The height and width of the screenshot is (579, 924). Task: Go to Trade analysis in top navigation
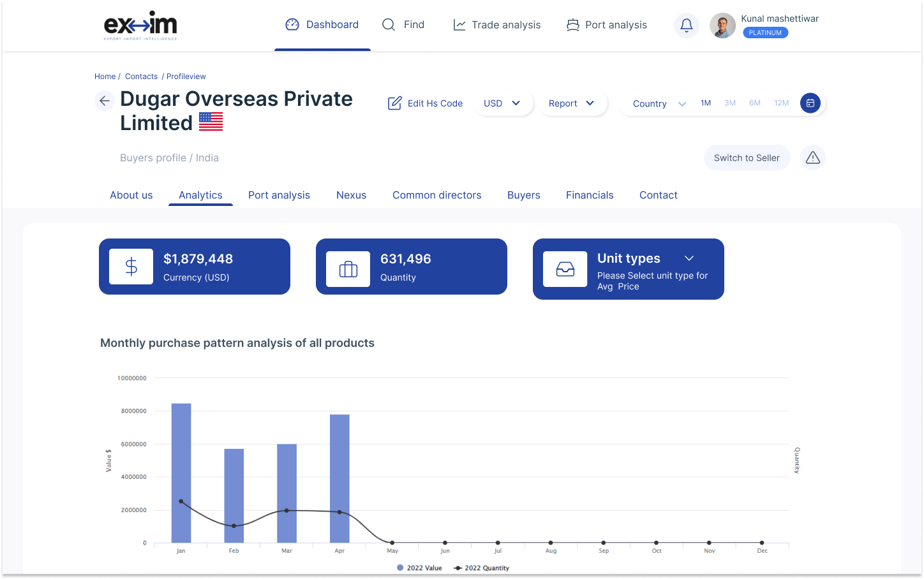pos(497,25)
